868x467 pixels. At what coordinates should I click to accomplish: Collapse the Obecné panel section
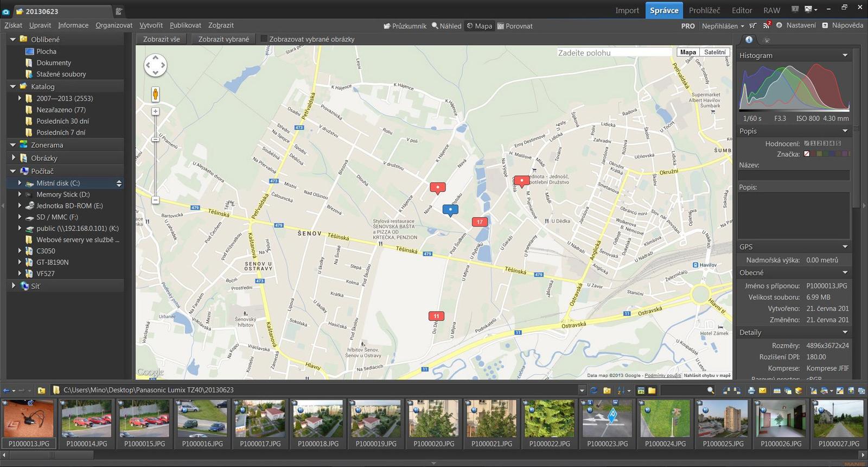[x=845, y=273]
